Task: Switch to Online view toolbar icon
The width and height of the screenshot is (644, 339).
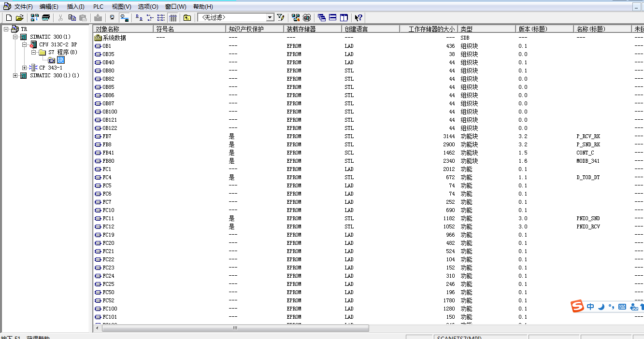Action: click(x=124, y=17)
